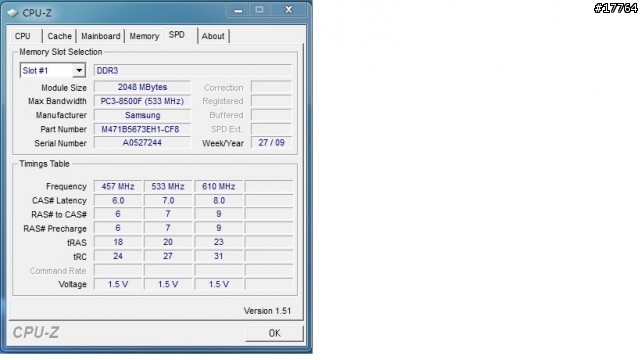Click the Max Bandwidth label
This screenshot has width=640, height=360.
tap(57, 101)
